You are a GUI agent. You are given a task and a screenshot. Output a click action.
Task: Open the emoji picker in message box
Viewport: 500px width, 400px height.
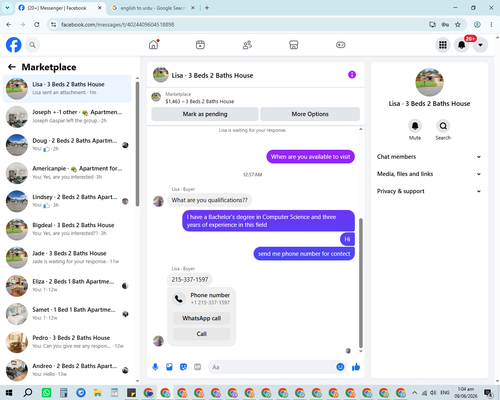point(340,367)
